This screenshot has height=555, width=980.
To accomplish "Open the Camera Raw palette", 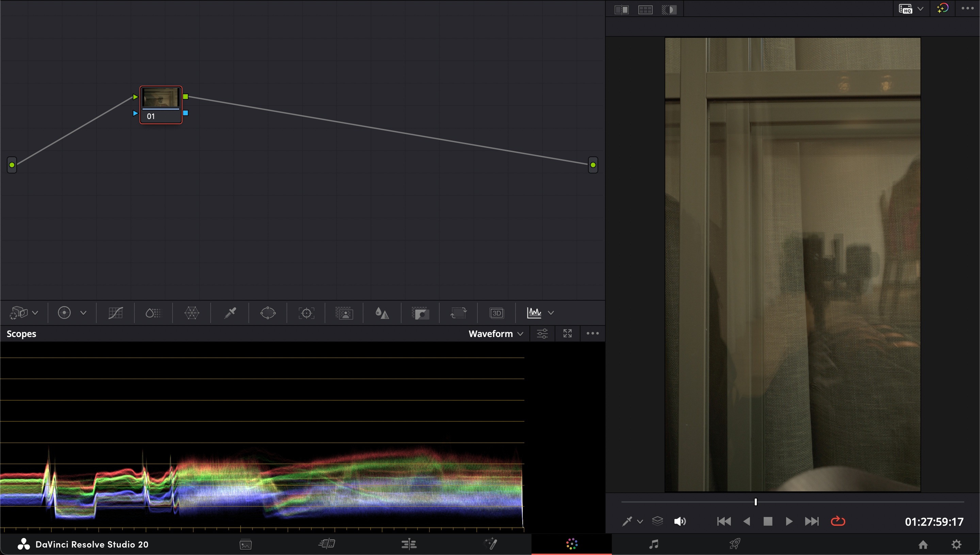I will [19, 313].
